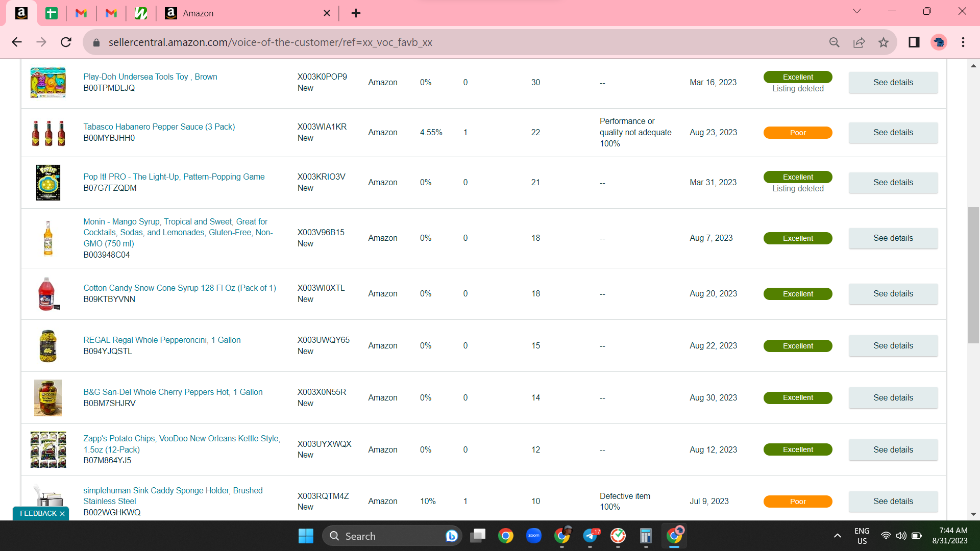Open Task View on the taskbar
Viewport: 980px width, 551px height.
478,536
